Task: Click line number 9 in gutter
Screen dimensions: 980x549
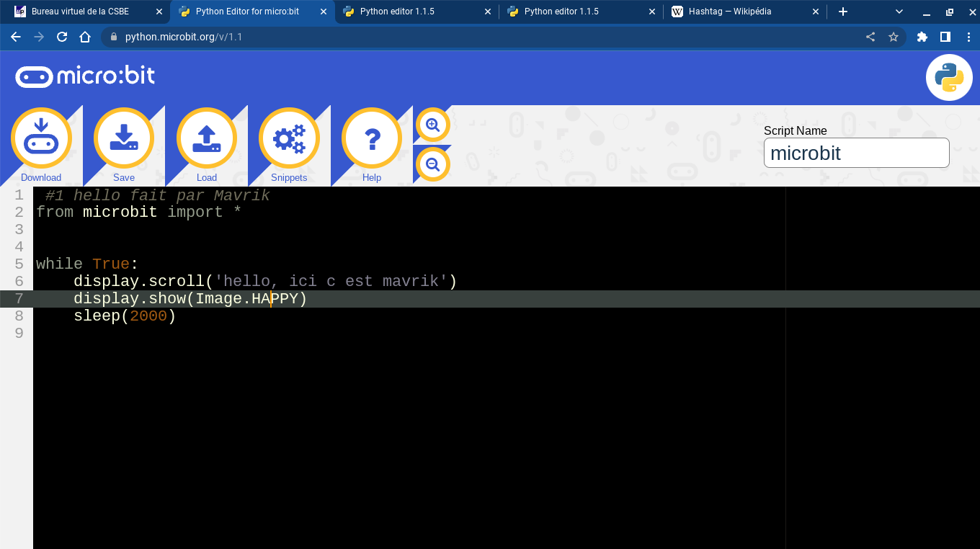Action: pyautogui.click(x=19, y=333)
